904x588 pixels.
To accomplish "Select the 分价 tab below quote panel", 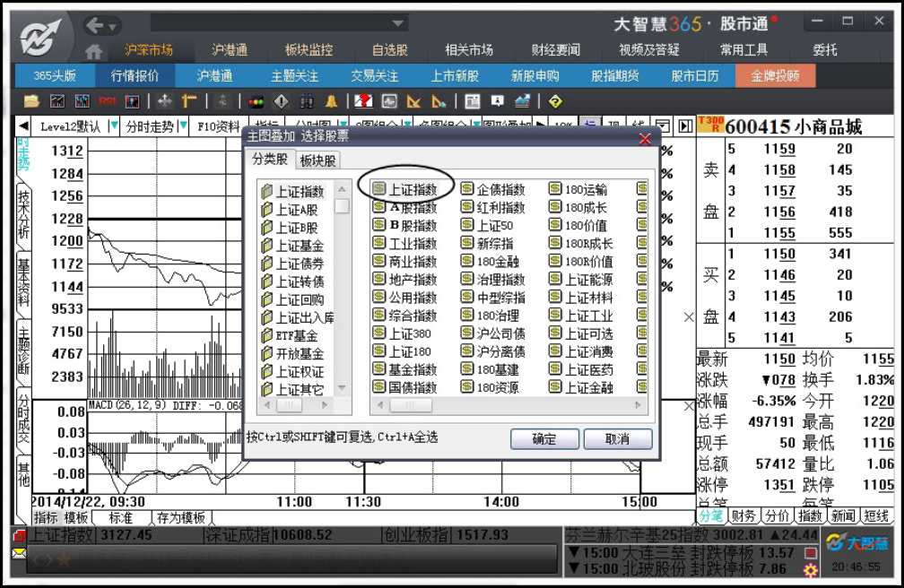I will 778,515.
